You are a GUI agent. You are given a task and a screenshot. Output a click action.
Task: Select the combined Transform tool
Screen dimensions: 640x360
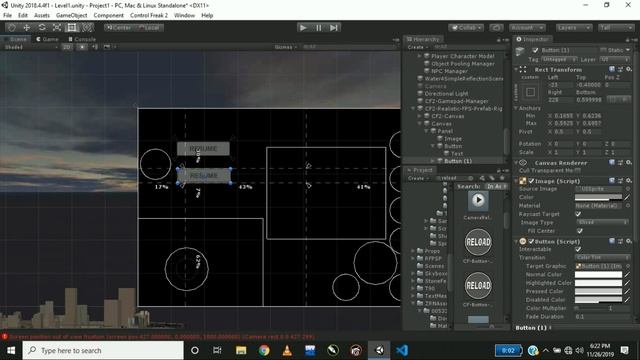(x=87, y=27)
